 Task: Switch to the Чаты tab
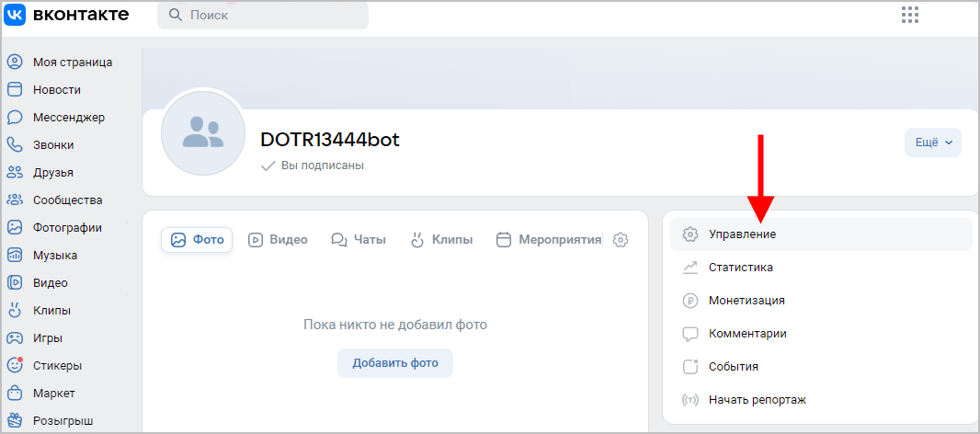pyautogui.click(x=359, y=239)
